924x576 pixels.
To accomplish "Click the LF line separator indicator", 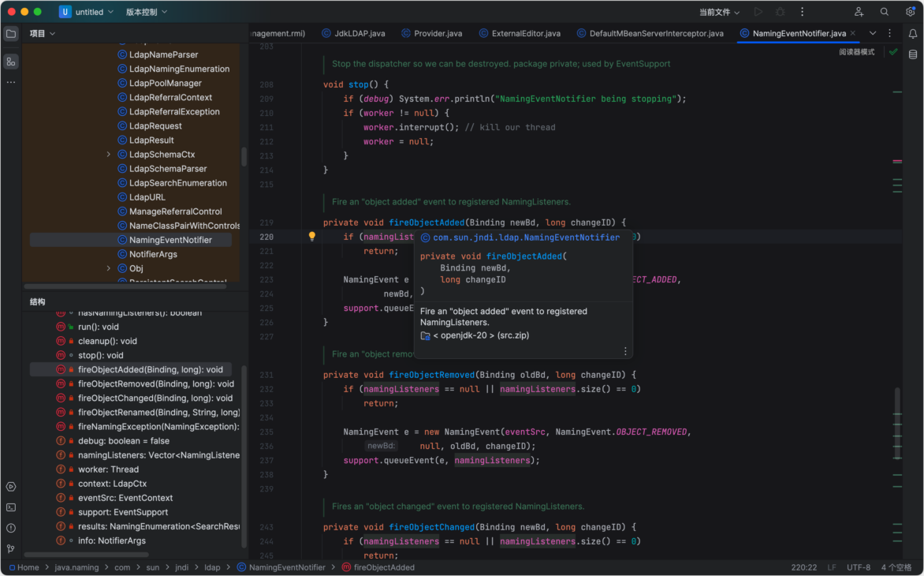I will (x=832, y=567).
